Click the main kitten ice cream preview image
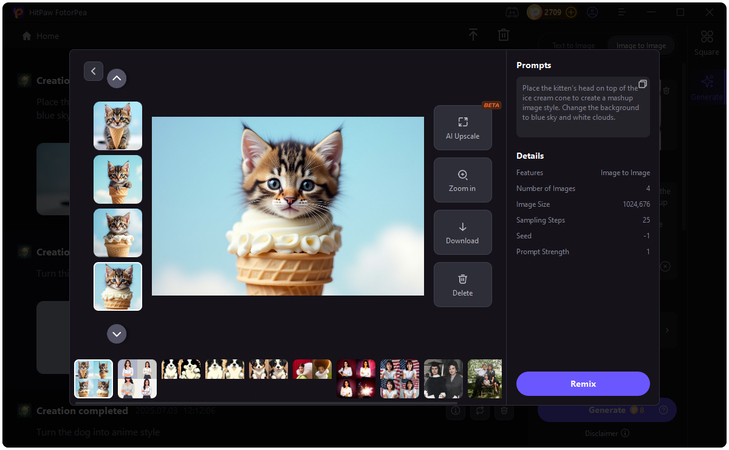 tap(288, 206)
